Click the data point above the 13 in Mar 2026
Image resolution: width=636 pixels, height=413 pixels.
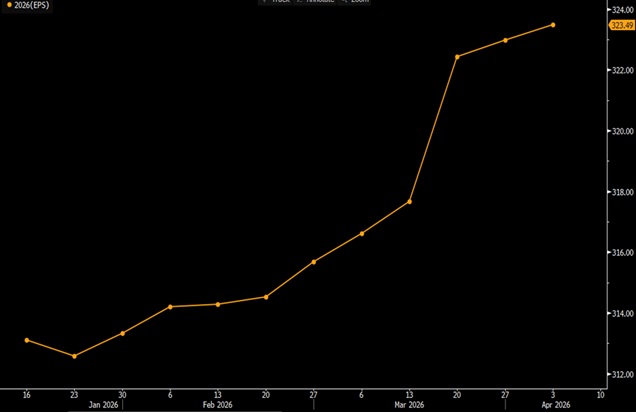coord(410,202)
